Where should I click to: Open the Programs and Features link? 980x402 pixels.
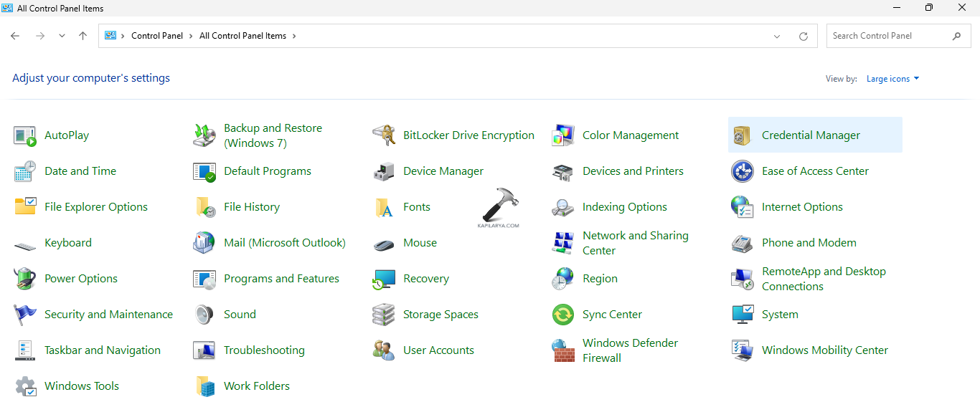(281, 279)
